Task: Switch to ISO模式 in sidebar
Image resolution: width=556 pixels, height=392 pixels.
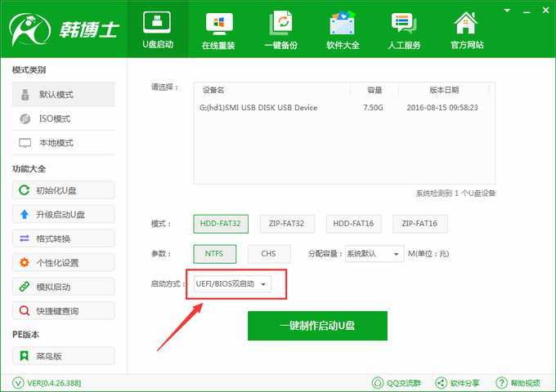Action: (x=56, y=119)
